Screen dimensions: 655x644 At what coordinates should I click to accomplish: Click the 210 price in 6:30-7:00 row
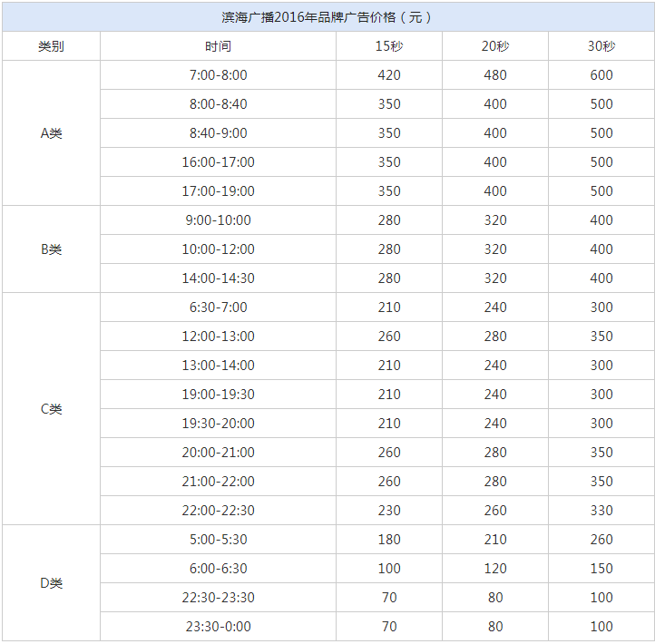389,307
